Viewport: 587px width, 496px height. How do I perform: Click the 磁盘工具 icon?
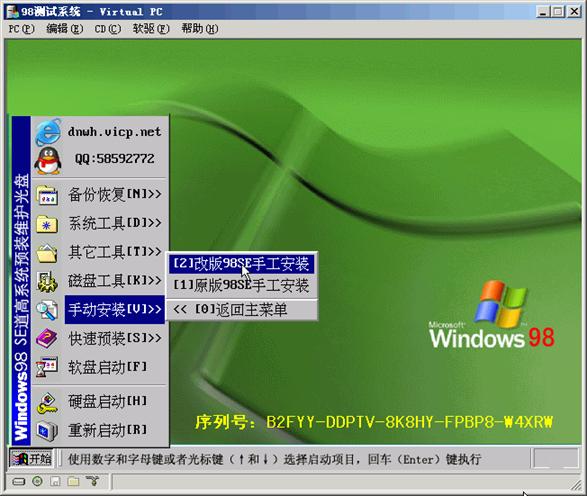click(x=47, y=282)
